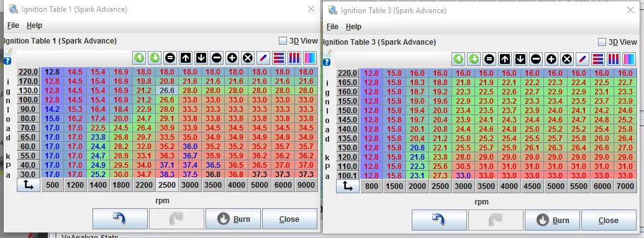Click vertical-stripes interpolate icon in Table 1
The image size is (644, 238).
click(x=294, y=58)
